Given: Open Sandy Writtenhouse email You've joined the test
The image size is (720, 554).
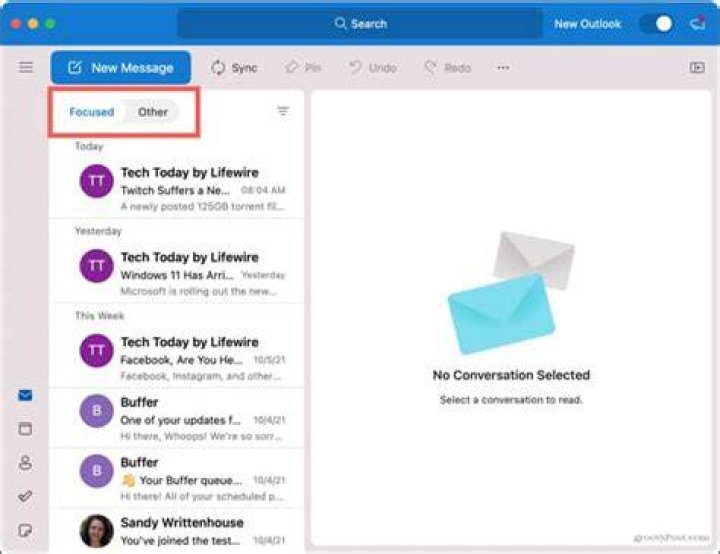Looking at the screenshot, I should tap(176, 531).
